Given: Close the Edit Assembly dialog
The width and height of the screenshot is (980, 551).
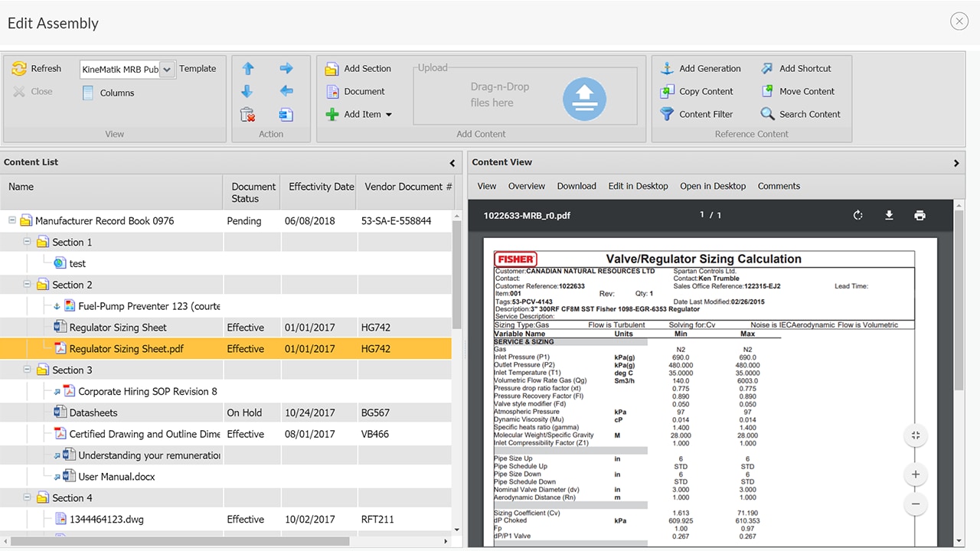Looking at the screenshot, I should 959,21.
